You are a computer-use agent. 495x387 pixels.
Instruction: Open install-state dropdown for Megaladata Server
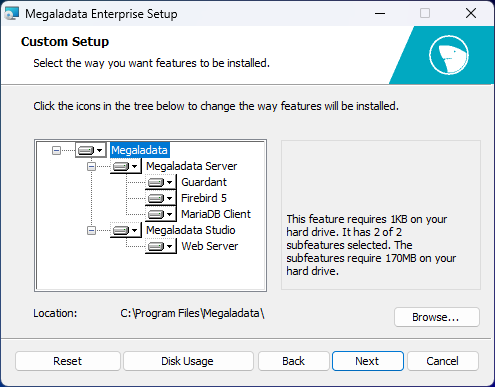coord(126,166)
